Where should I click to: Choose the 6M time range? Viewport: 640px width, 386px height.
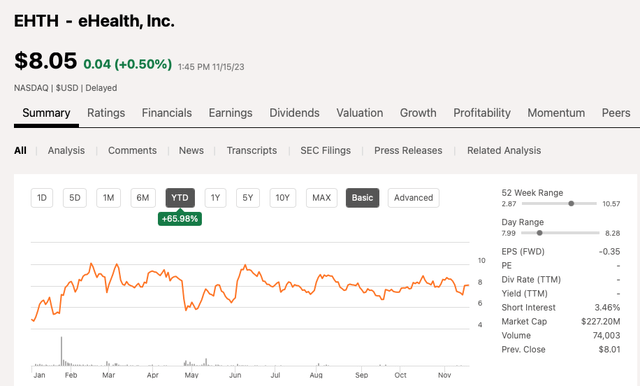[143, 198]
